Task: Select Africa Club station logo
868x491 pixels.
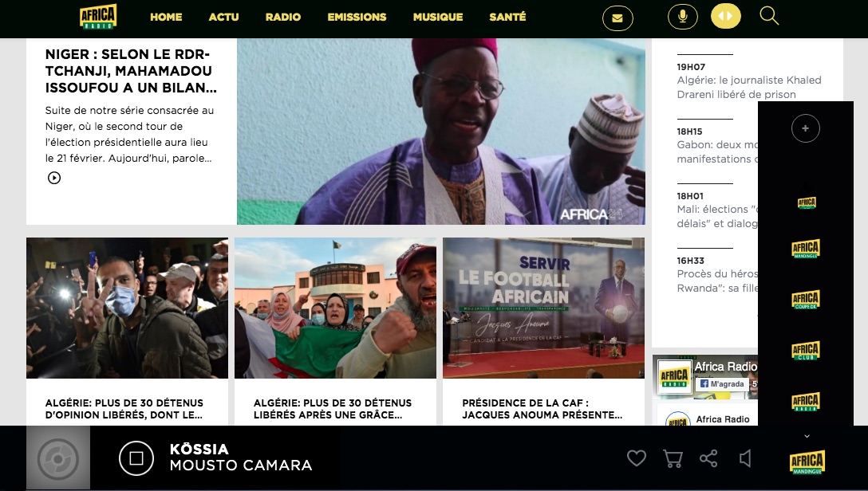Action: coord(806,351)
